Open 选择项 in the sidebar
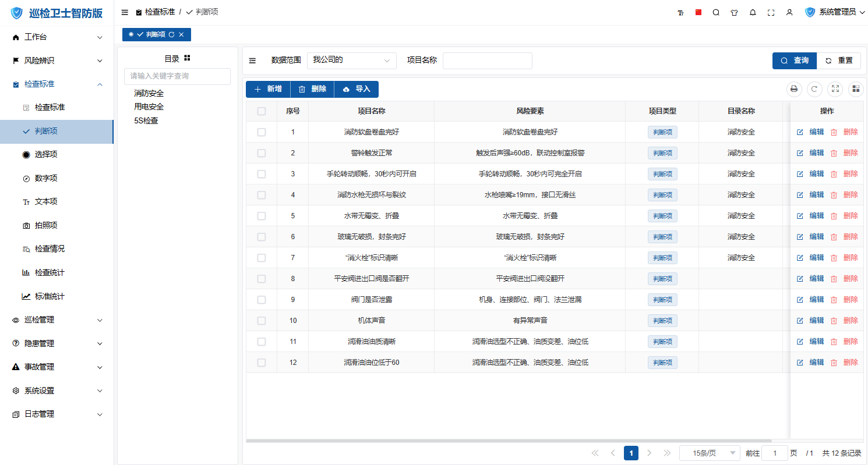The image size is (868, 465). point(57,155)
